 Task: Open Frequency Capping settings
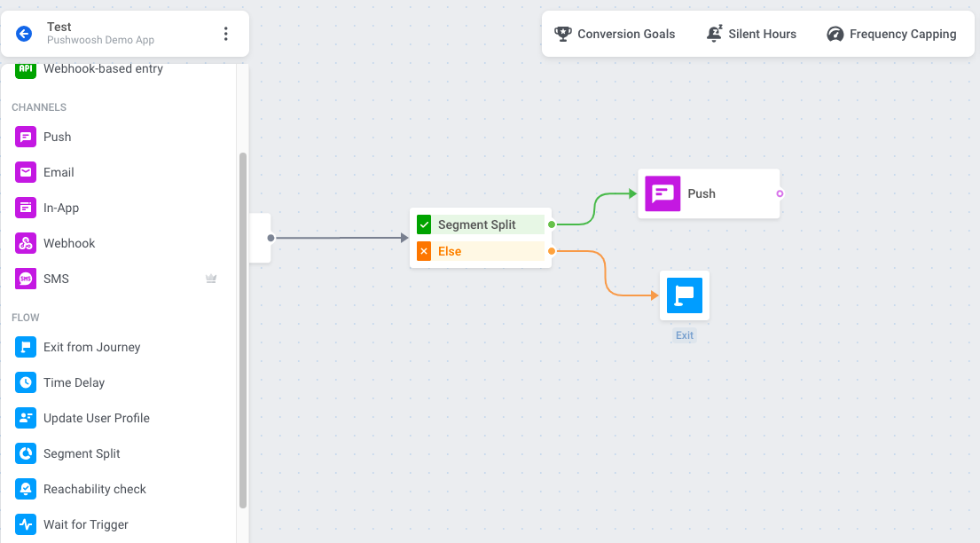(891, 34)
